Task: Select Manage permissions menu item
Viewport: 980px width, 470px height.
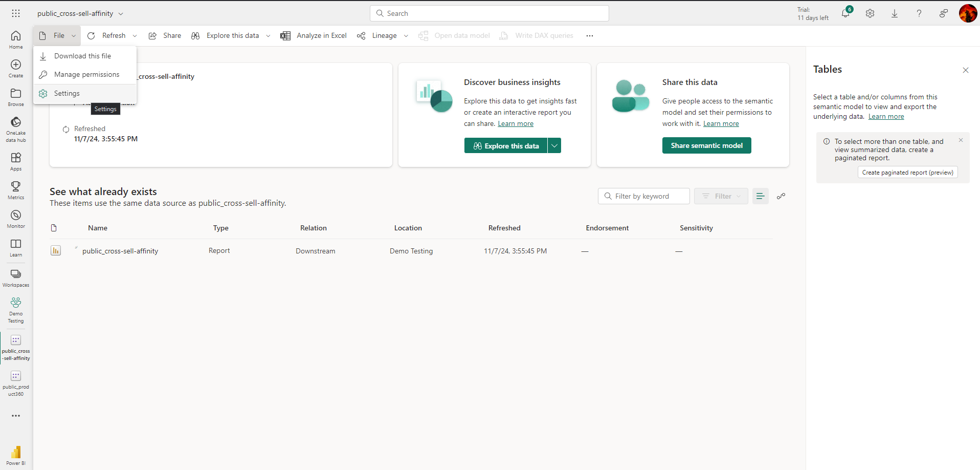Action: 85,74
